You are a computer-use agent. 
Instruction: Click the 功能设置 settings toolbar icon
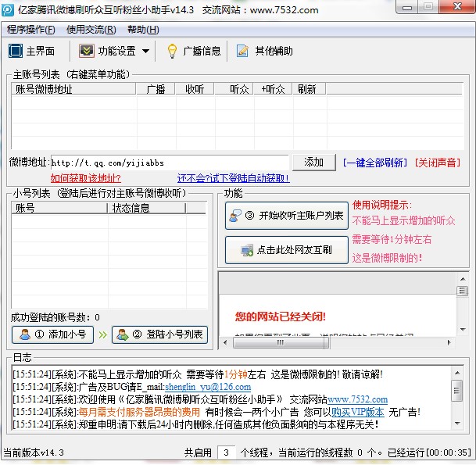(x=86, y=52)
